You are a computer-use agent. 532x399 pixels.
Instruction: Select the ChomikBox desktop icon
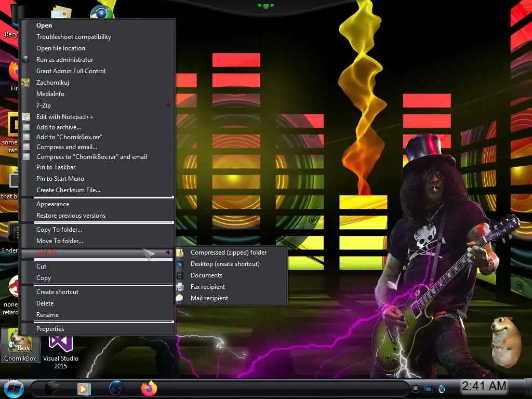[x=20, y=345]
